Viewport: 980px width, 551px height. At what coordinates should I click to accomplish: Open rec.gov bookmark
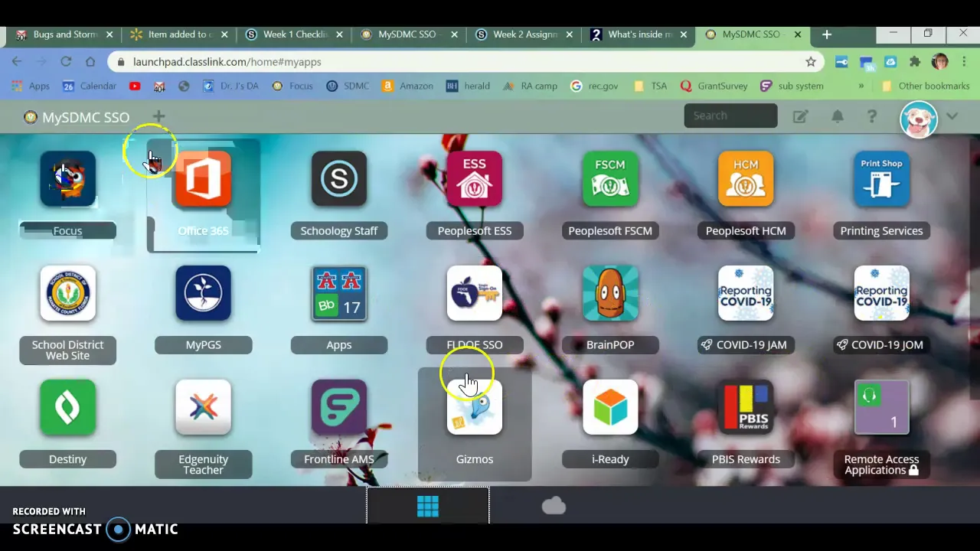click(x=594, y=86)
